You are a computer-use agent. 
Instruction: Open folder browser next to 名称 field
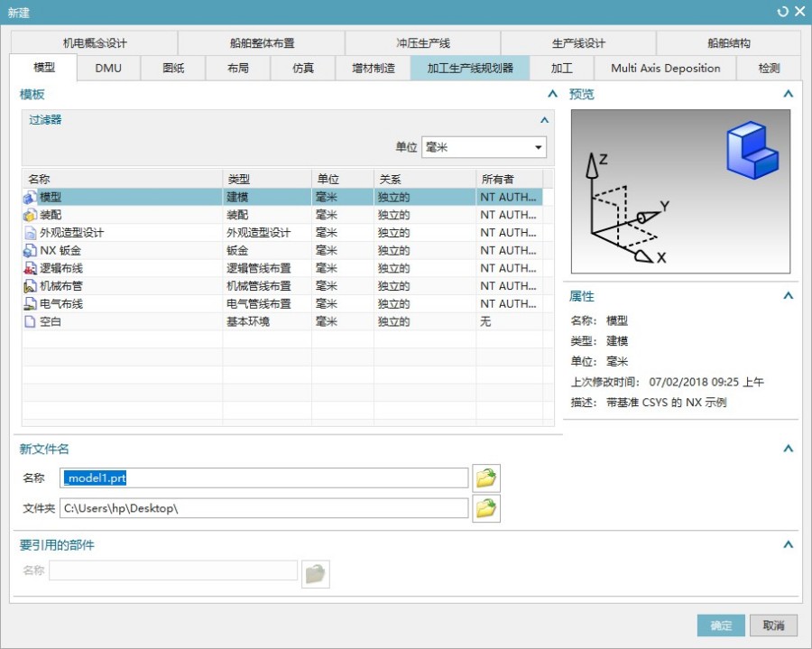point(485,477)
